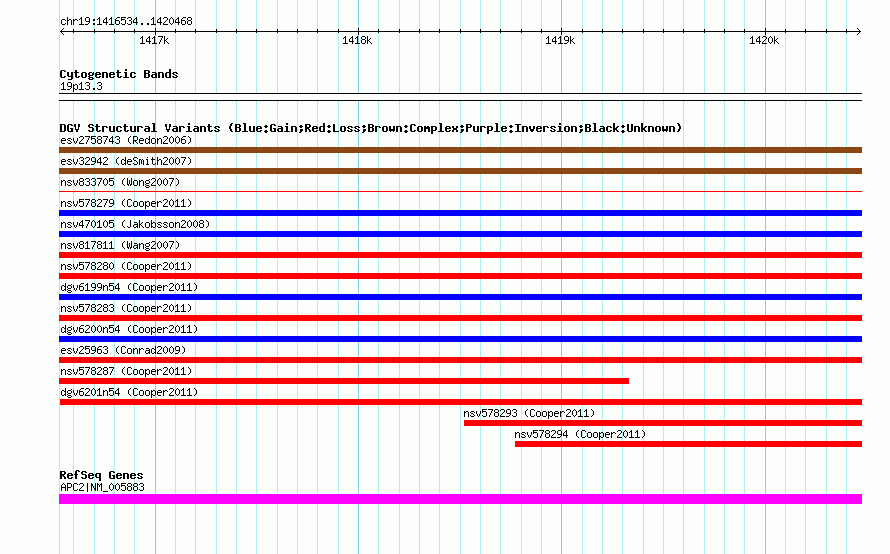Click the 1418k ruler position
The image size is (890, 554).
[357, 40]
